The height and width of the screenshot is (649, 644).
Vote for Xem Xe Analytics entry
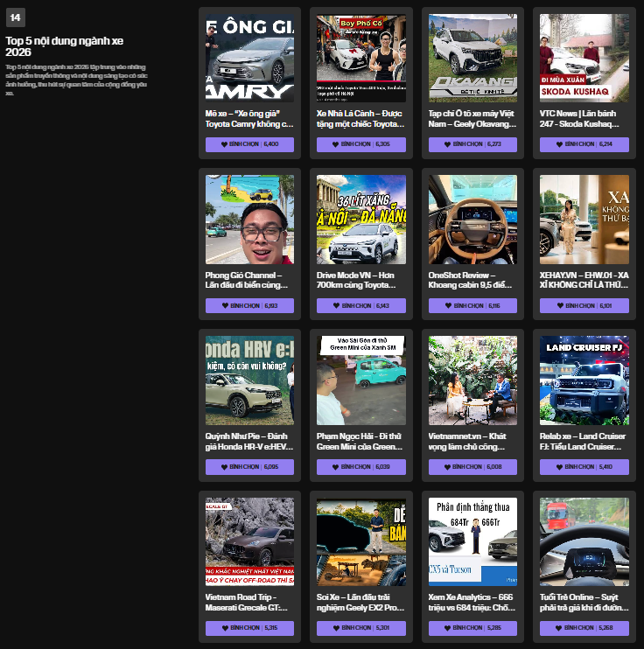tap(472, 628)
